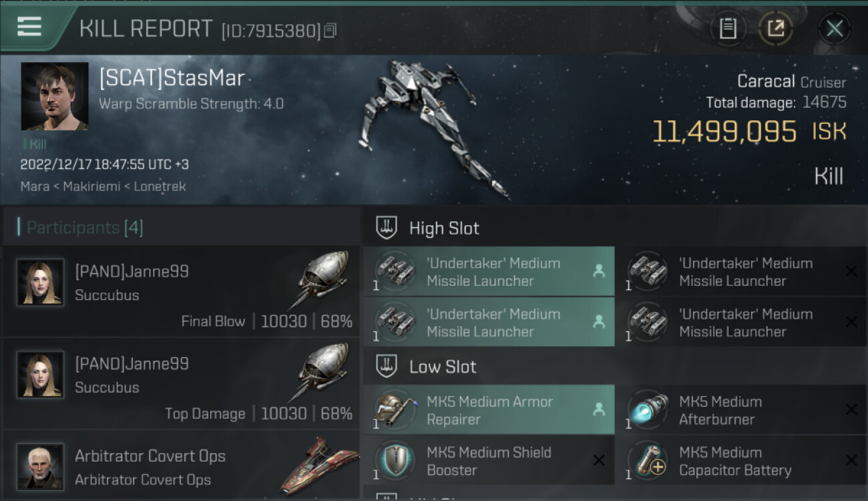Click the MK5 Medium Armor Repairer icon
The image size is (868, 501).
point(395,409)
